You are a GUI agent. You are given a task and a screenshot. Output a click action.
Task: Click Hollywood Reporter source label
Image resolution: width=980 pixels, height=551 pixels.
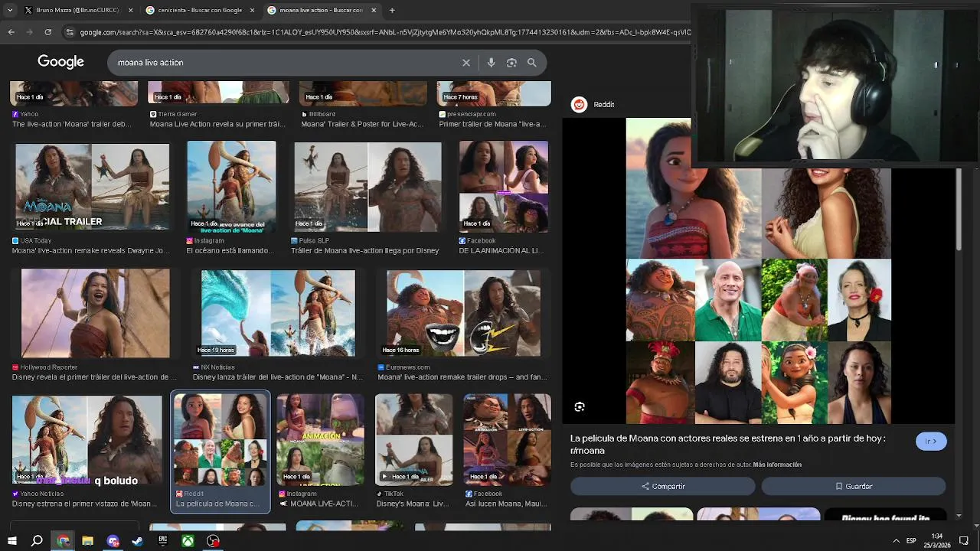pos(49,367)
